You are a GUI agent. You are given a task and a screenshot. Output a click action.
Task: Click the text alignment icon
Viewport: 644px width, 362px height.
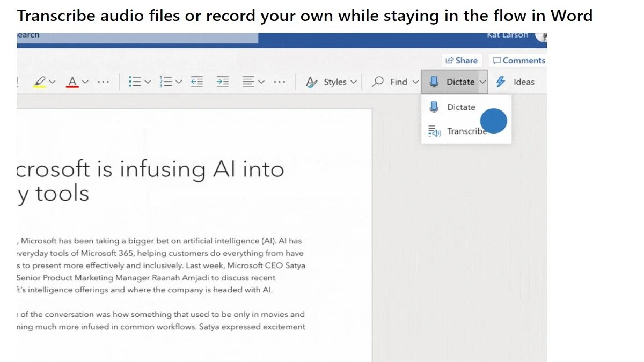(248, 82)
